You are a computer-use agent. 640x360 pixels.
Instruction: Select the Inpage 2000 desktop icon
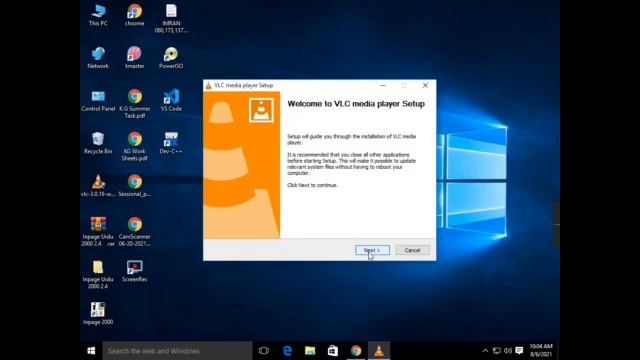click(98, 313)
